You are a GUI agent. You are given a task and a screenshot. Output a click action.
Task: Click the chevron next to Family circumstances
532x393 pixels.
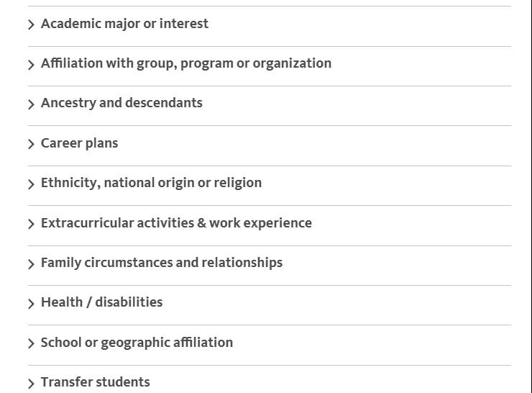[31, 264]
